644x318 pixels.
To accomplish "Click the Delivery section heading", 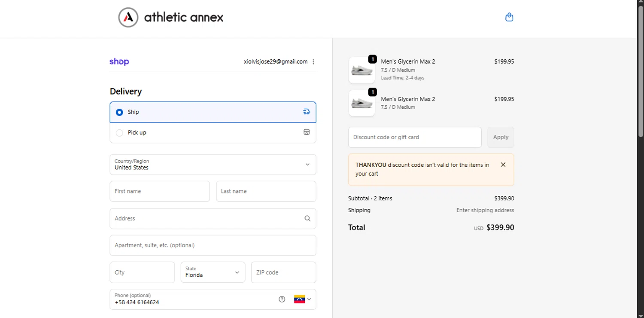I will [126, 92].
